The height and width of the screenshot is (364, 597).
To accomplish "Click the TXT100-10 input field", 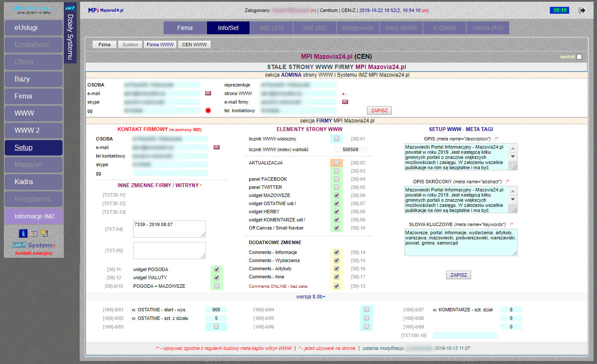I will (x=465, y=335).
